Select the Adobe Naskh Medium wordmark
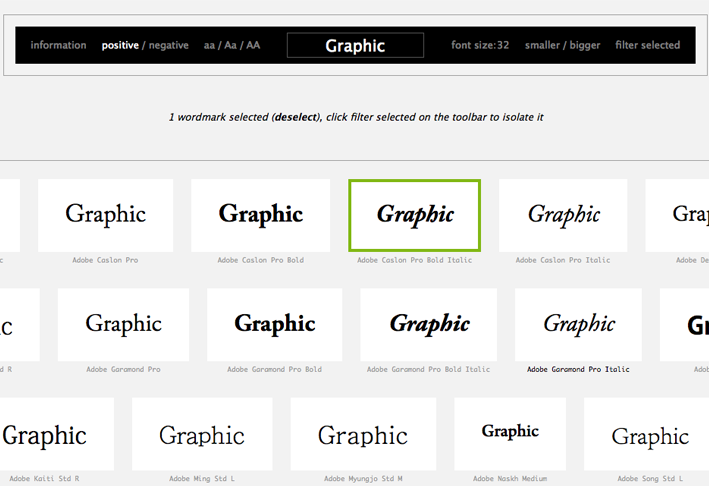 (x=510, y=434)
